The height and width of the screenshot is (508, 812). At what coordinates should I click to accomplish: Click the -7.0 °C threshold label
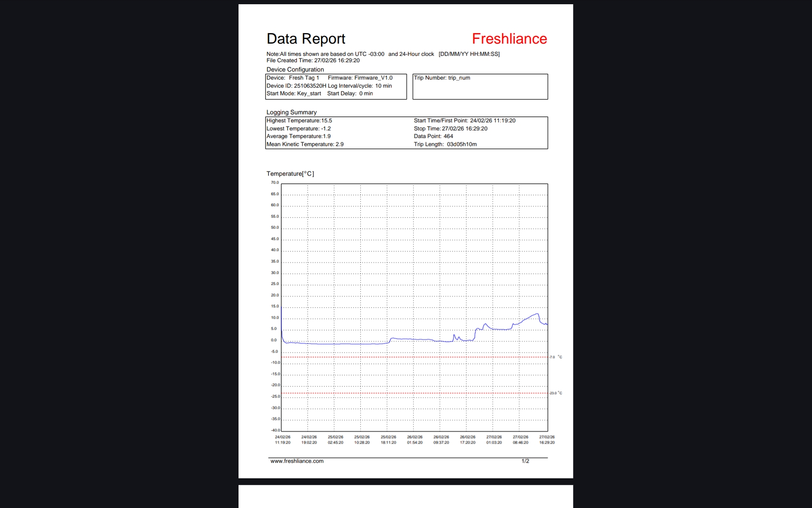(x=556, y=357)
